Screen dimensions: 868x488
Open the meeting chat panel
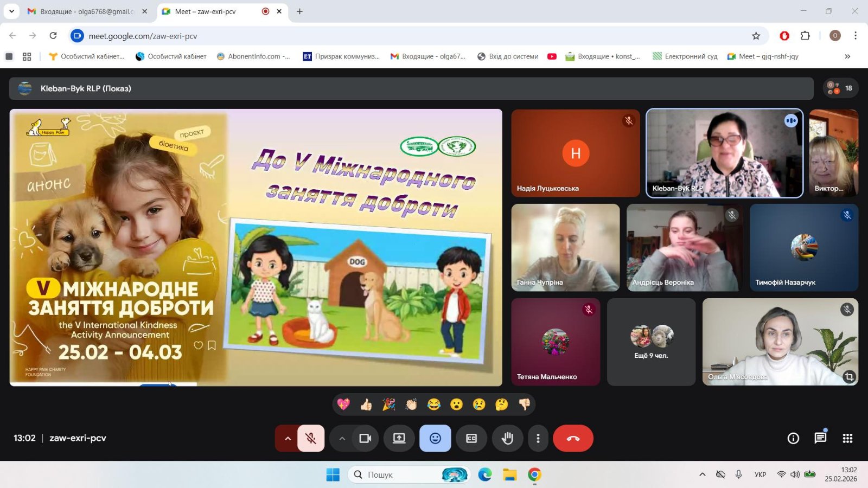tap(820, 438)
